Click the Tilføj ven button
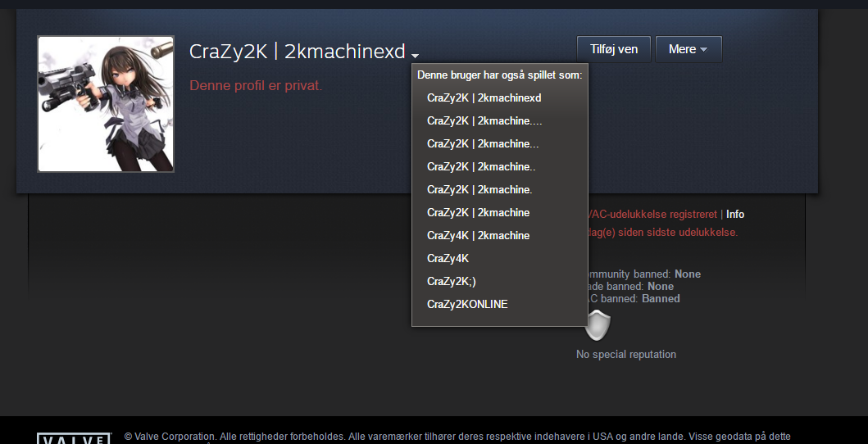This screenshot has width=868, height=444. pyautogui.click(x=613, y=49)
